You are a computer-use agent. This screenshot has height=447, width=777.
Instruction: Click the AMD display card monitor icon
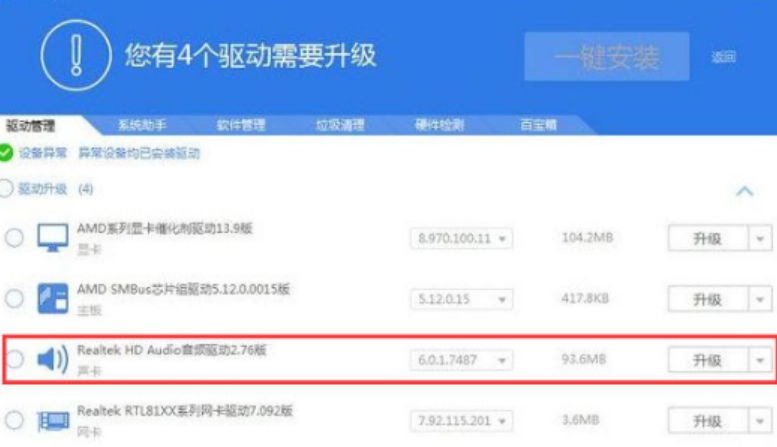pyautogui.click(x=51, y=238)
